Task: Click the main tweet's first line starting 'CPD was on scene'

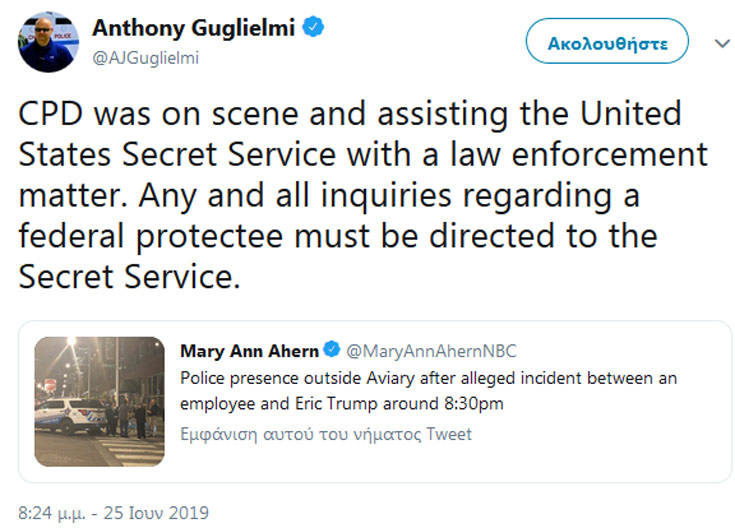Action: pos(350,113)
